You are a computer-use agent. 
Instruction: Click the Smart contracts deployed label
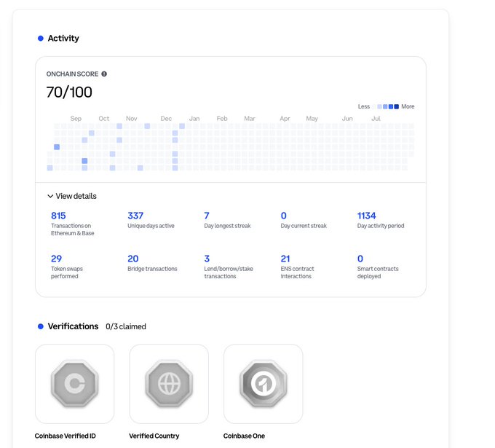click(x=378, y=272)
